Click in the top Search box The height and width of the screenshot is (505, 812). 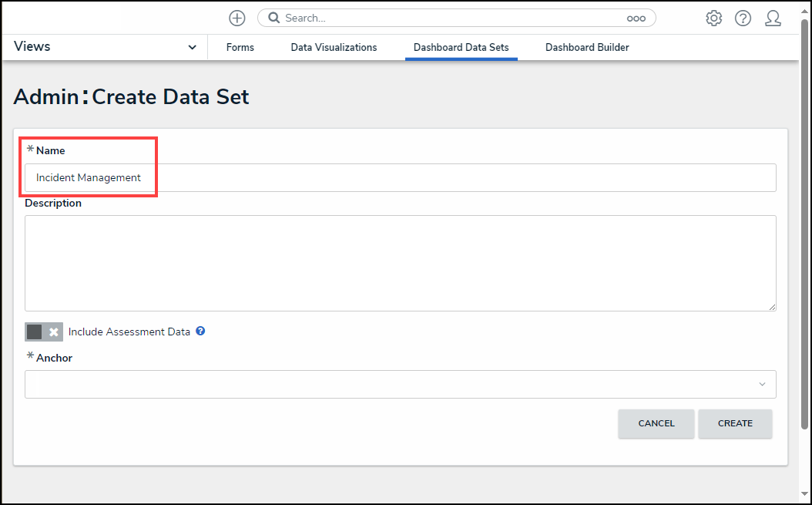pos(455,18)
